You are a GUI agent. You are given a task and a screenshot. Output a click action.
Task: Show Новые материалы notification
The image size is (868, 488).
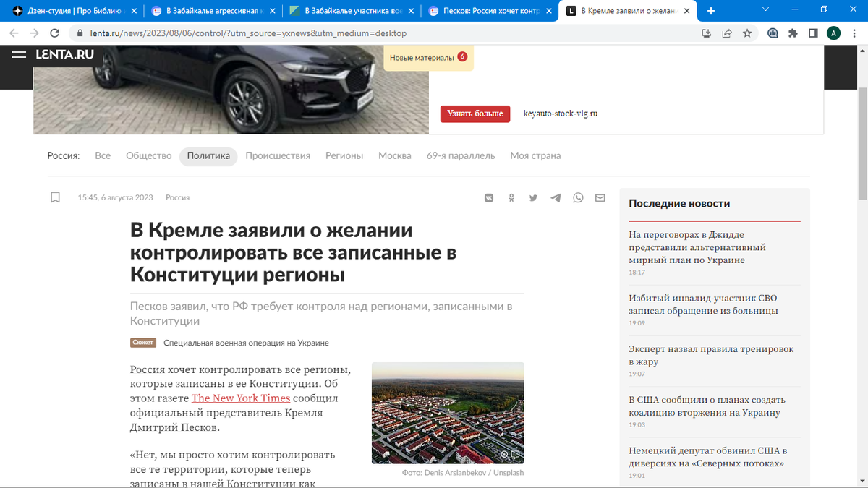point(428,57)
